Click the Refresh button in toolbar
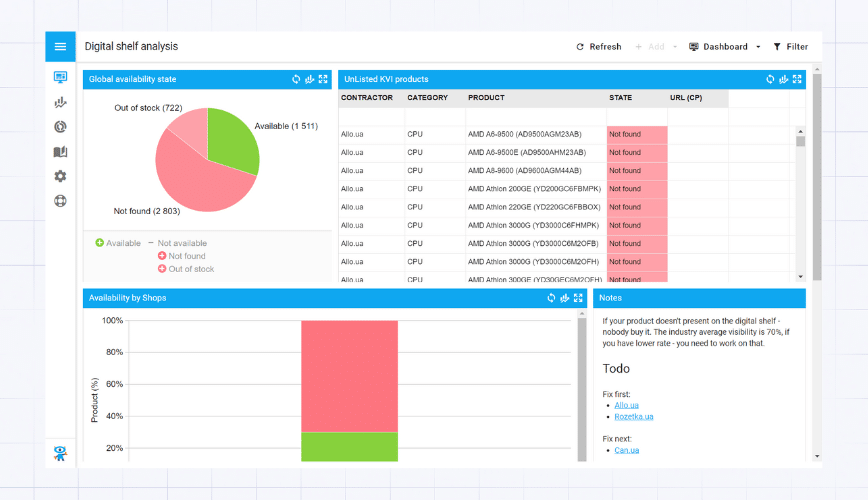Viewport: 868px width, 500px height. point(598,47)
